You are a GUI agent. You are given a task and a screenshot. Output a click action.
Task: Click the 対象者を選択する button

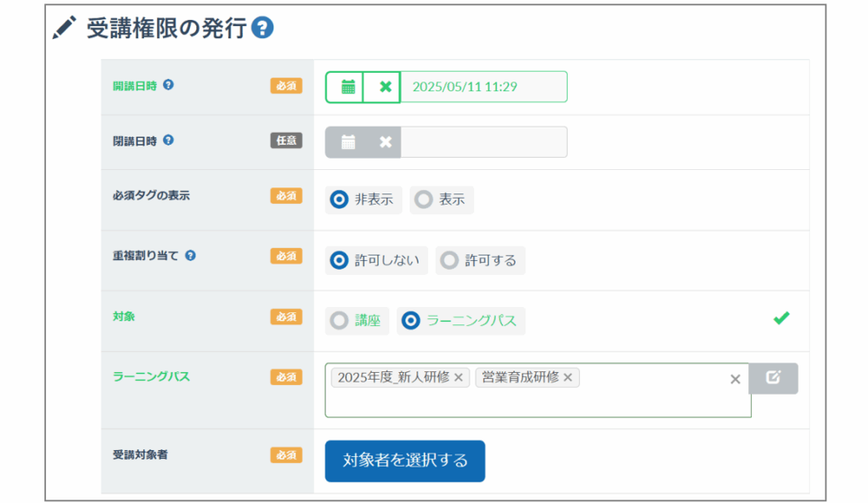click(x=405, y=461)
